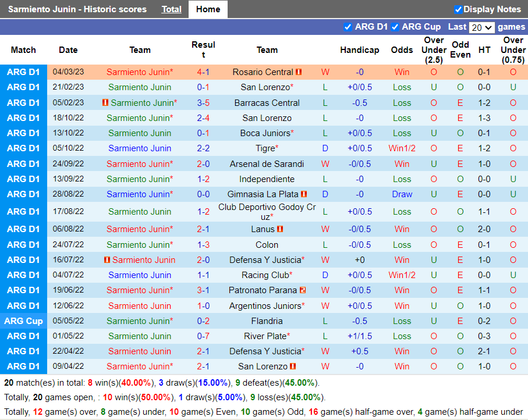Click the red card badge beside Patronato Parana
The image size is (528, 420).
[303, 290]
